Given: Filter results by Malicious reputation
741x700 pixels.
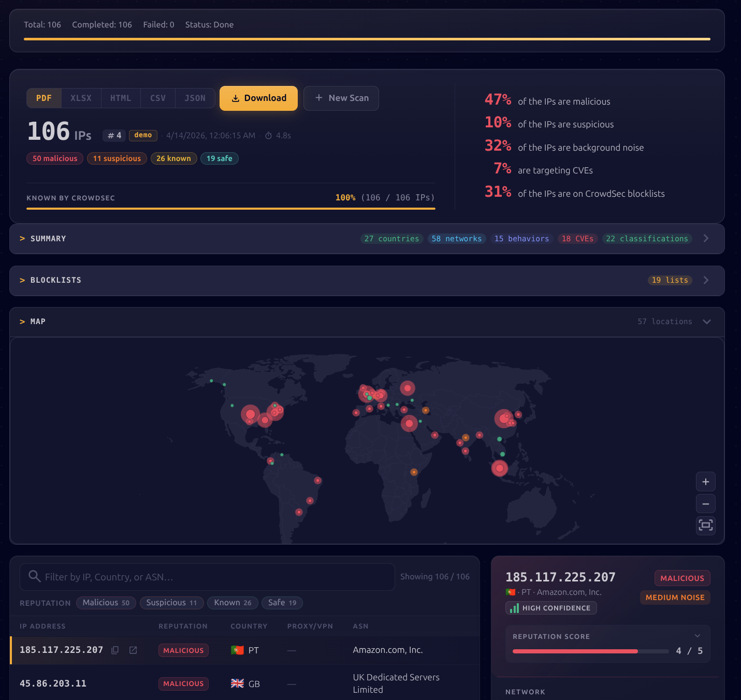Looking at the screenshot, I should pos(106,603).
